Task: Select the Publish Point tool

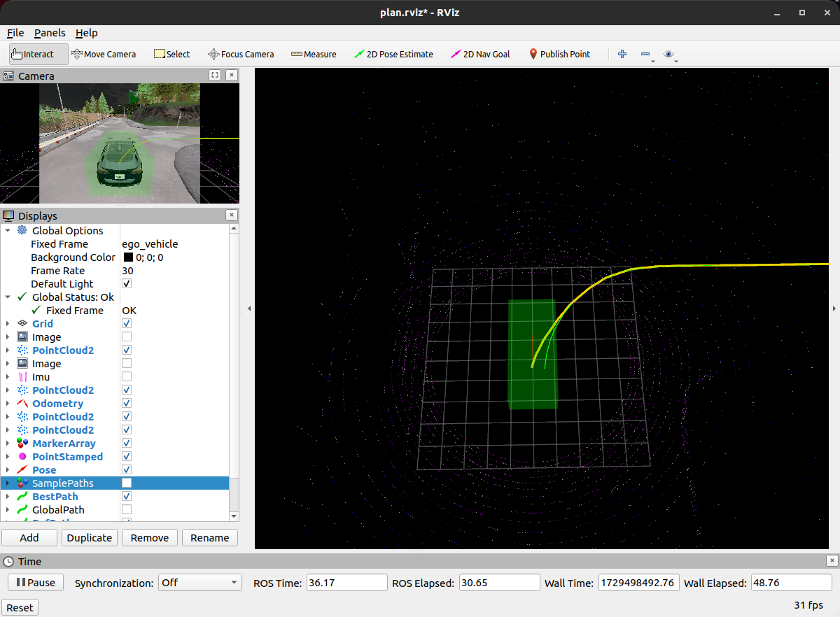Action: (x=559, y=54)
